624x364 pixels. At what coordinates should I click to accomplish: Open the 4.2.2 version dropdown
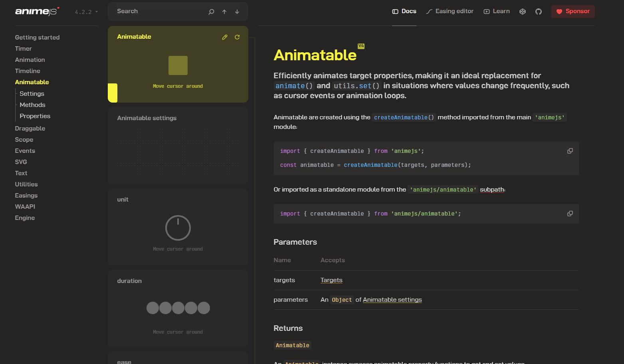[86, 12]
